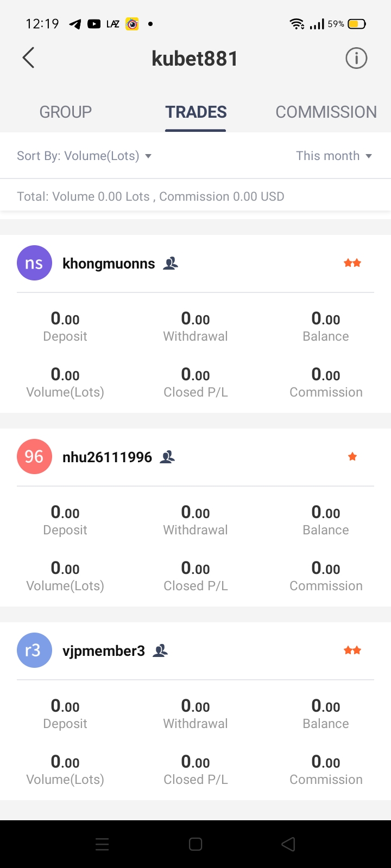391x868 pixels.
Task: Open the khongmuonns username
Action: pos(109,264)
